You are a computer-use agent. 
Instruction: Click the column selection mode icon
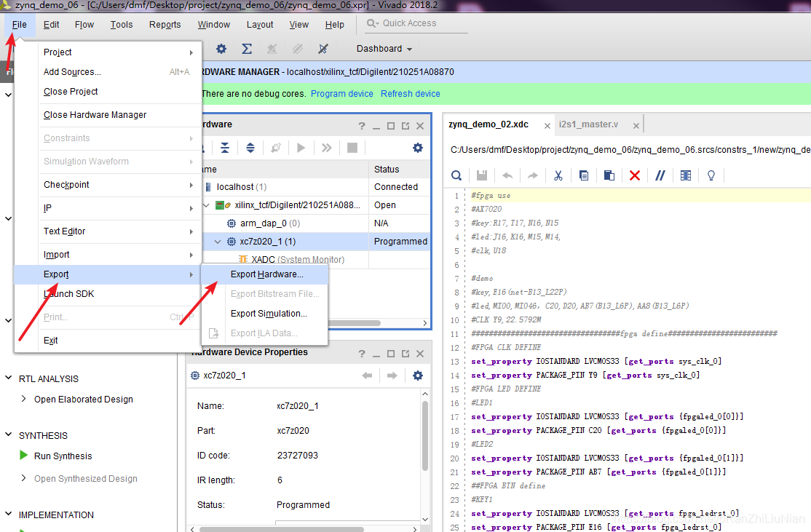tap(686, 175)
